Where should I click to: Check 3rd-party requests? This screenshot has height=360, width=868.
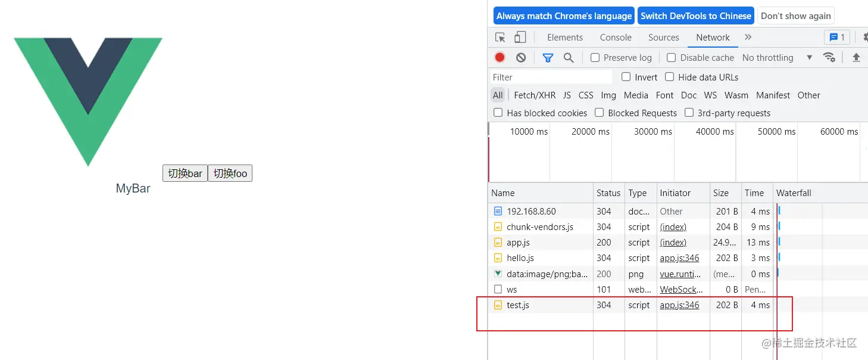point(689,113)
